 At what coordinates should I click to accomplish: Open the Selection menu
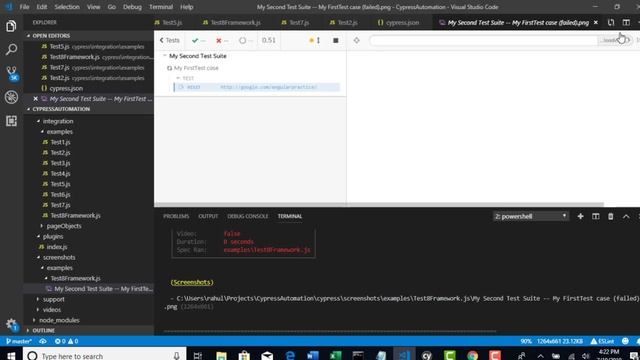[67, 7]
